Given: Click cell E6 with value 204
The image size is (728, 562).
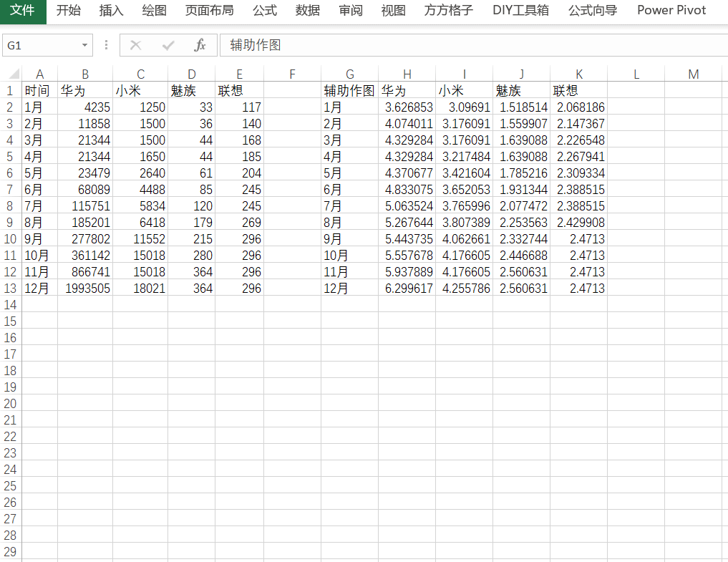Looking at the screenshot, I should click(239, 173).
